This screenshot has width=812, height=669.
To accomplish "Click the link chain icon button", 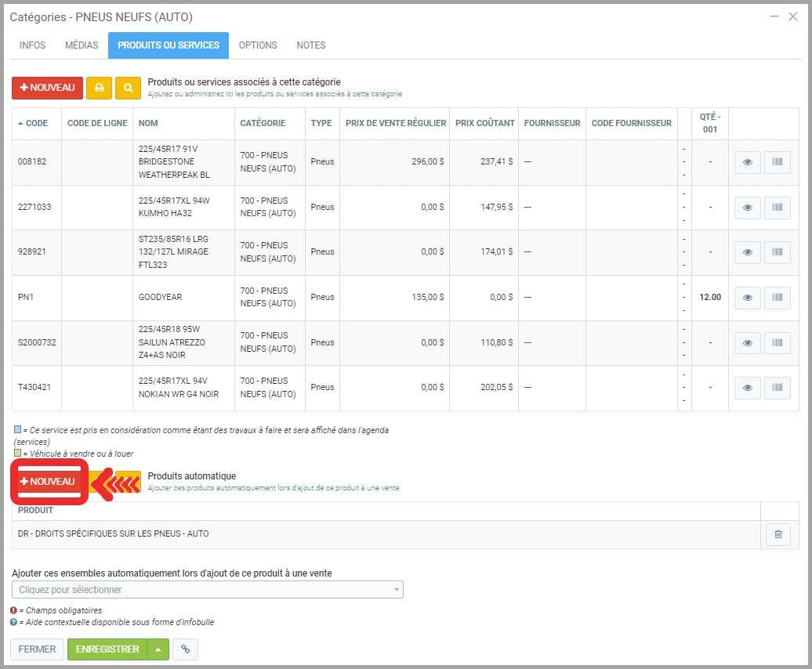I will pyautogui.click(x=185, y=649).
